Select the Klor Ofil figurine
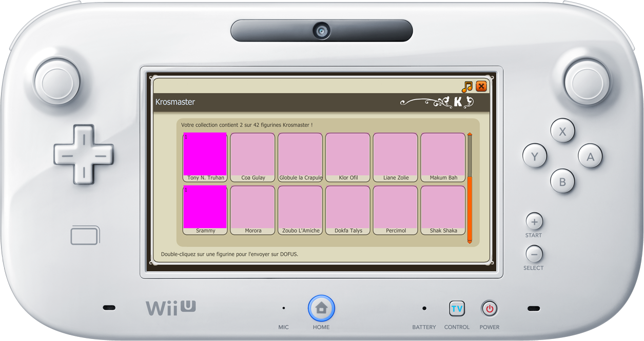Screen dimensions: 644x341 [348, 156]
